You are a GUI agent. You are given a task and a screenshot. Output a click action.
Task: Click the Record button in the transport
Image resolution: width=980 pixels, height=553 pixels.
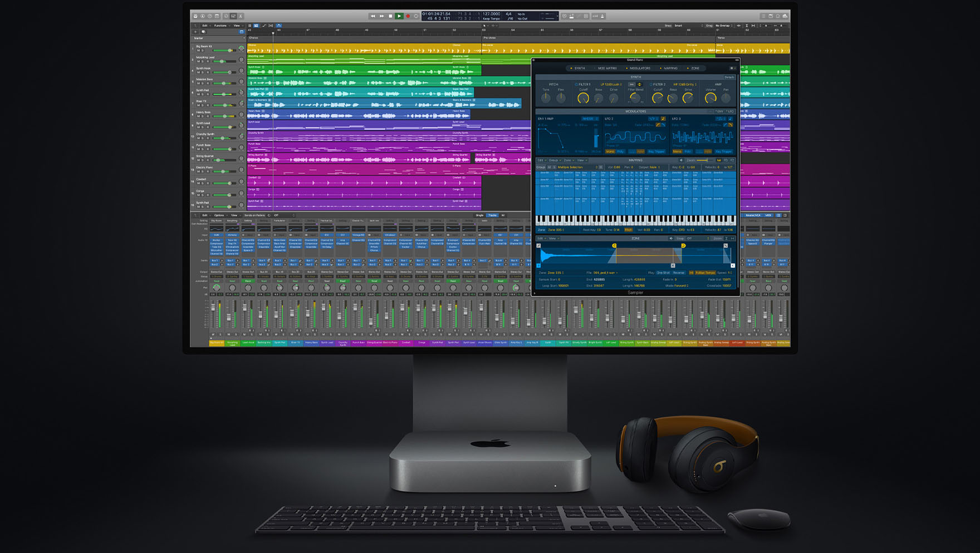coord(408,16)
